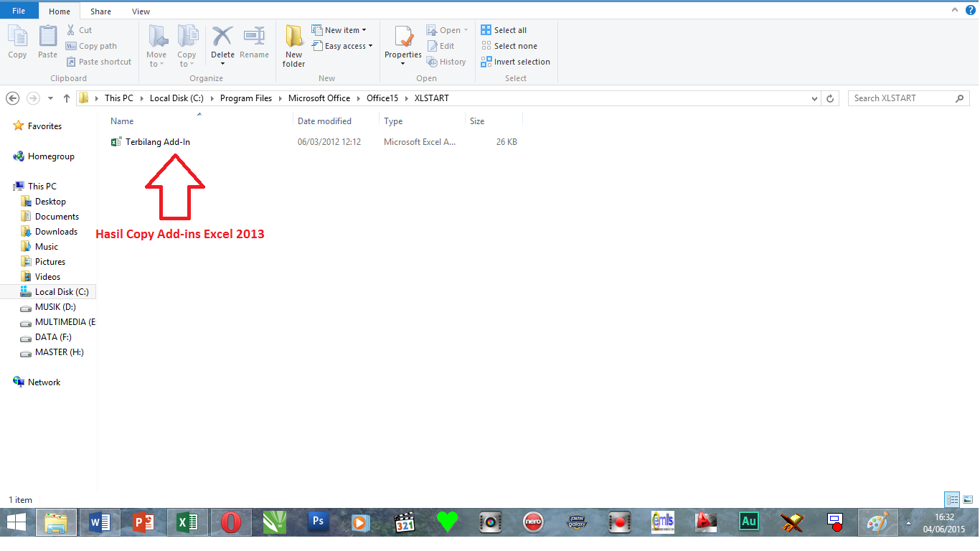Go back using the Back arrow button
The width and height of the screenshot is (980, 551).
(12, 98)
